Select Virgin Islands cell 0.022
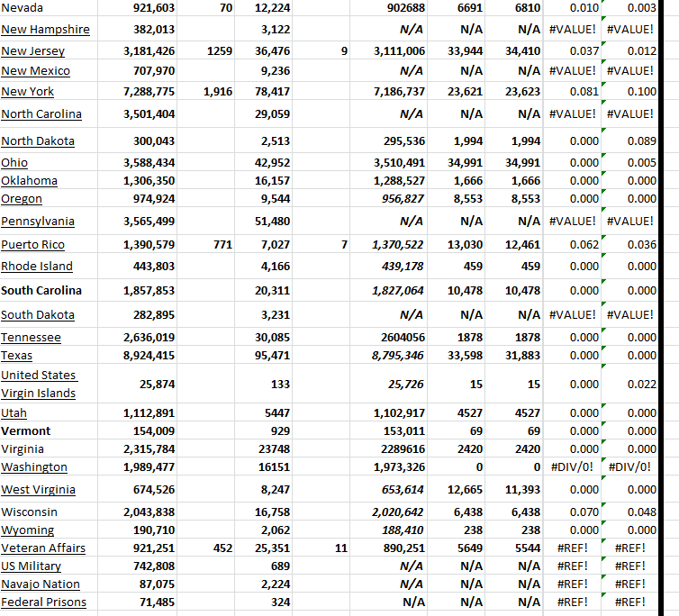Image resolution: width=679 pixels, height=616 pixels. point(630,385)
